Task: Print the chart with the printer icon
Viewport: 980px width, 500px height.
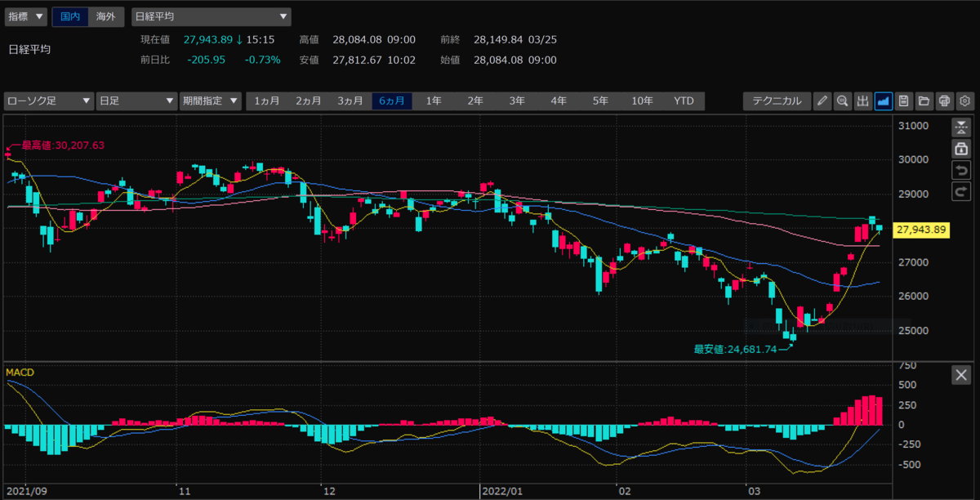Action: (944, 101)
